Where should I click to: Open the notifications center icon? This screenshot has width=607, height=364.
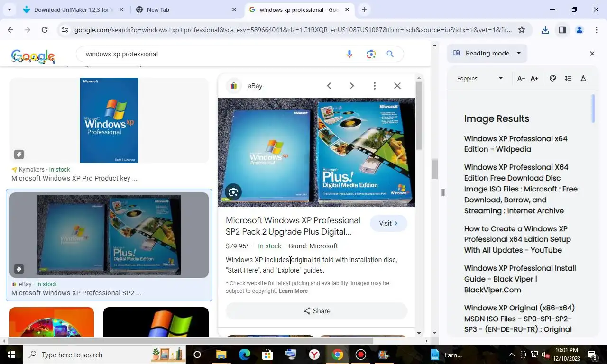coord(592,355)
